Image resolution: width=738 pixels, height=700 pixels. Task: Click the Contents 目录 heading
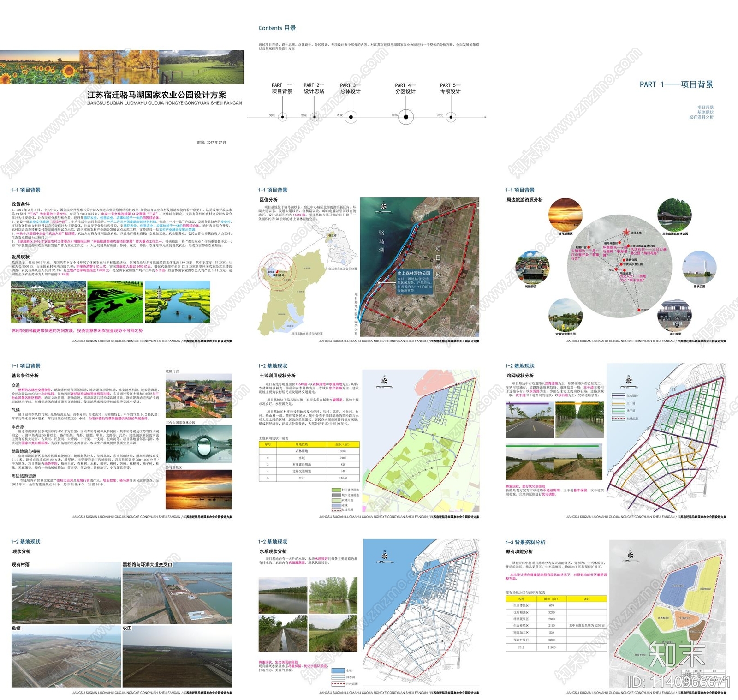(277, 28)
